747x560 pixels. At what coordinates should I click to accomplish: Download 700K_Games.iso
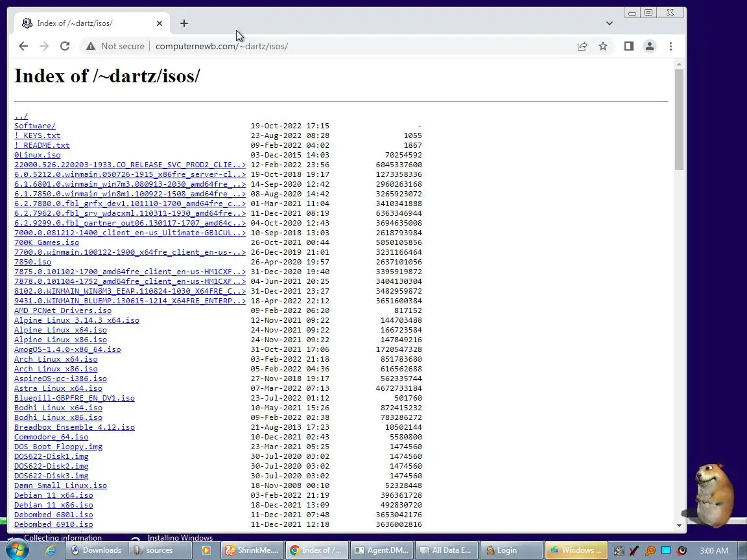(x=47, y=242)
